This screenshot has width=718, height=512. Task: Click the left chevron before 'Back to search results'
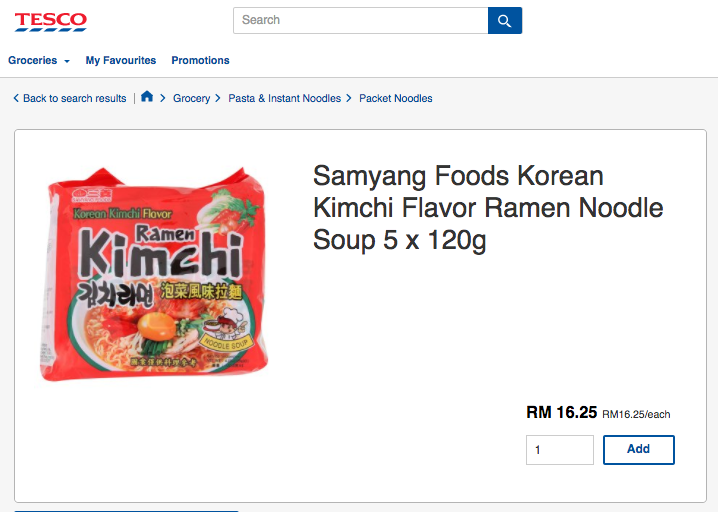16,98
